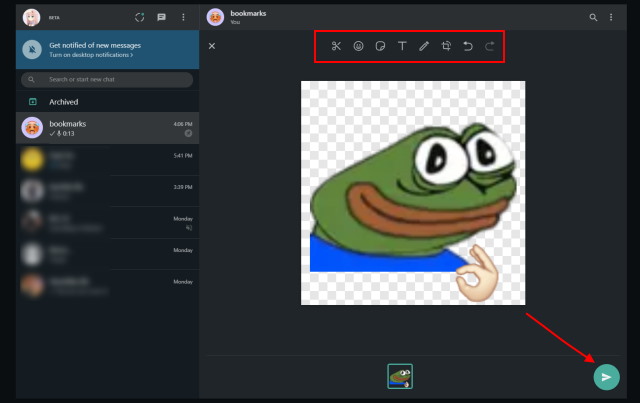This screenshot has width=640, height=403.
Task: Open sidebar main menu dots
Action: (x=183, y=17)
